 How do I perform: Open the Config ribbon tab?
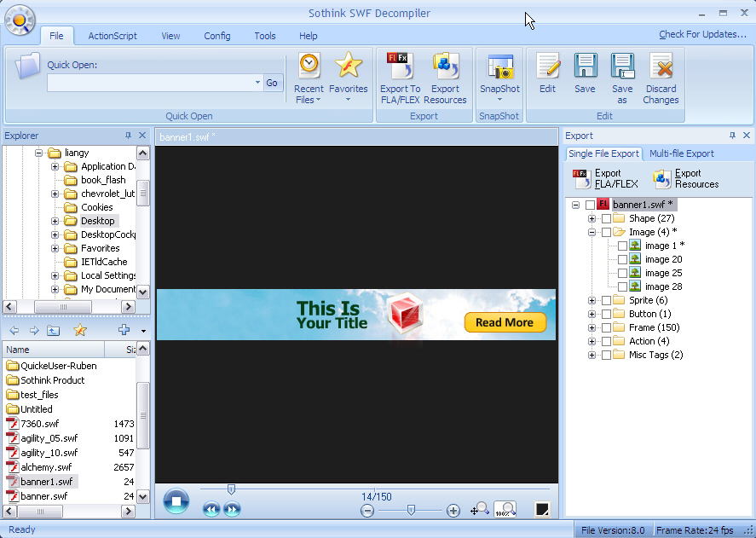pos(217,36)
